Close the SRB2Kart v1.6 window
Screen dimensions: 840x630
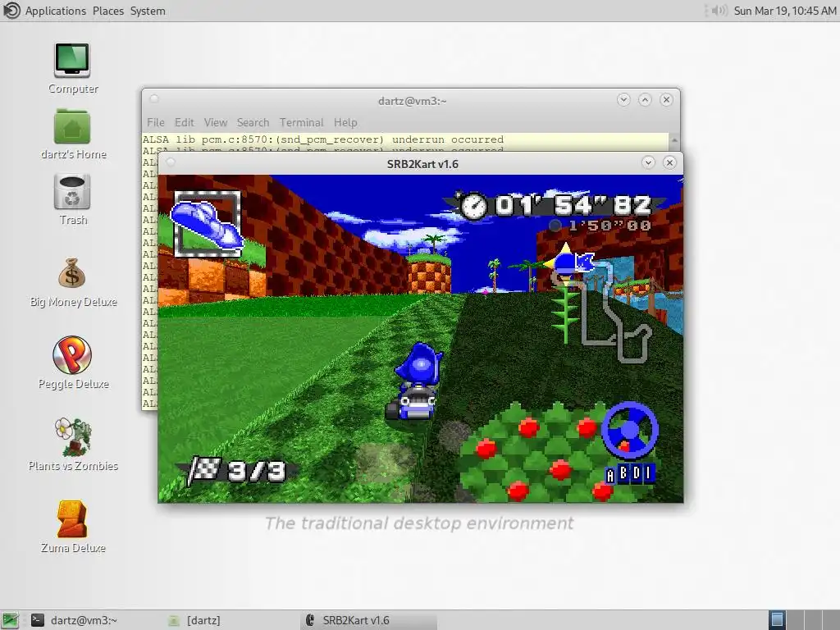coord(669,163)
